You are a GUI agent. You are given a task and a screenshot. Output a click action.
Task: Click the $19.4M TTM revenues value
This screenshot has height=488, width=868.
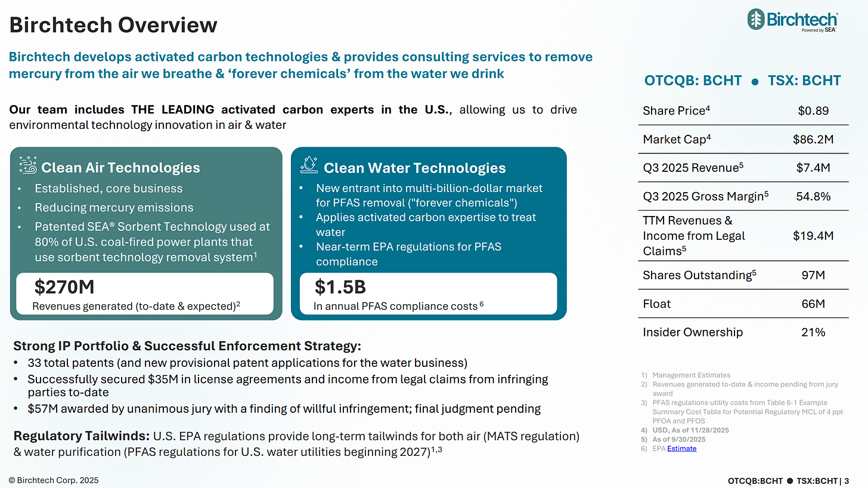[813, 236]
